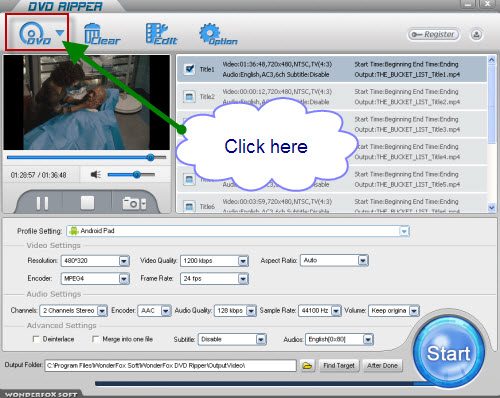The image size is (500, 398).
Task: Select Output THE_BUCKET_LIST_Title4.mp4 row
Action: pyautogui.click(x=407, y=157)
